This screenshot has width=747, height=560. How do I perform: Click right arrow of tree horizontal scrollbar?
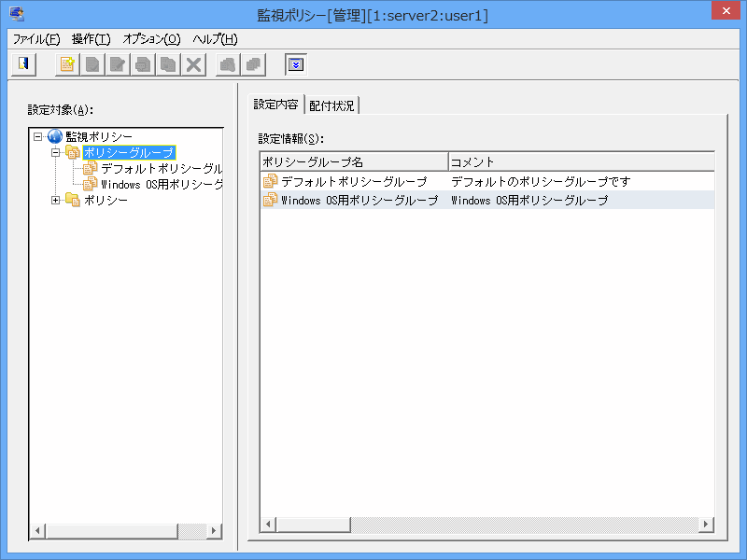(214, 531)
